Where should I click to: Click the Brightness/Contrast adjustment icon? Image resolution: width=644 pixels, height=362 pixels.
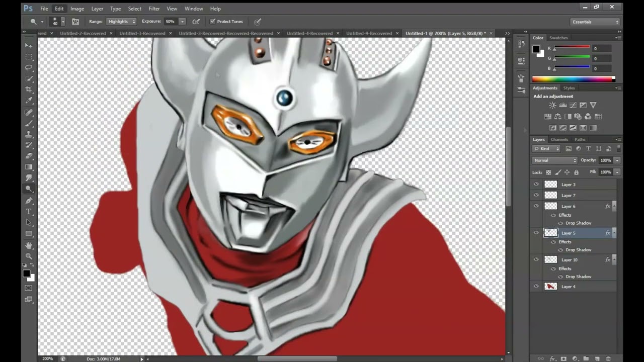[552, 105]
